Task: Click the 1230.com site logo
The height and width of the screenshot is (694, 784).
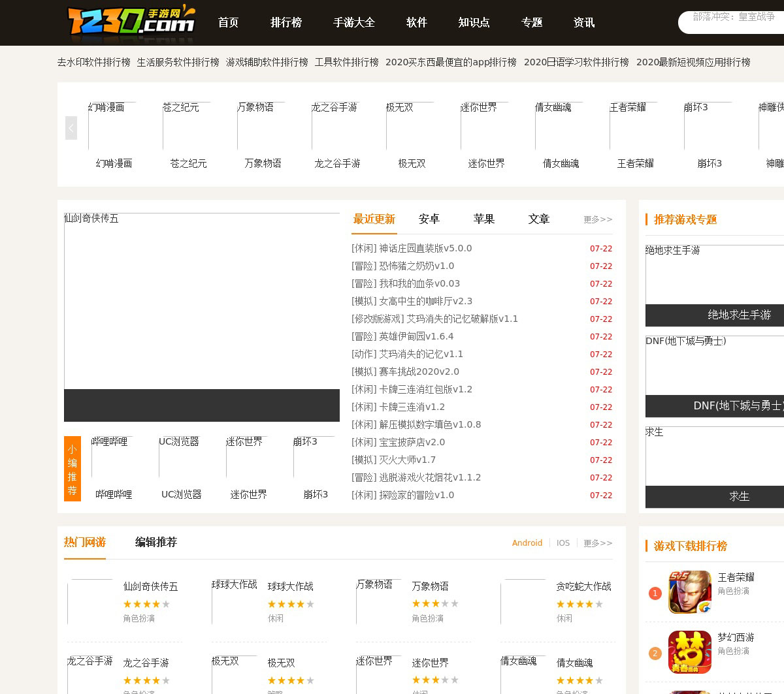Action: [x=131, y=20]
